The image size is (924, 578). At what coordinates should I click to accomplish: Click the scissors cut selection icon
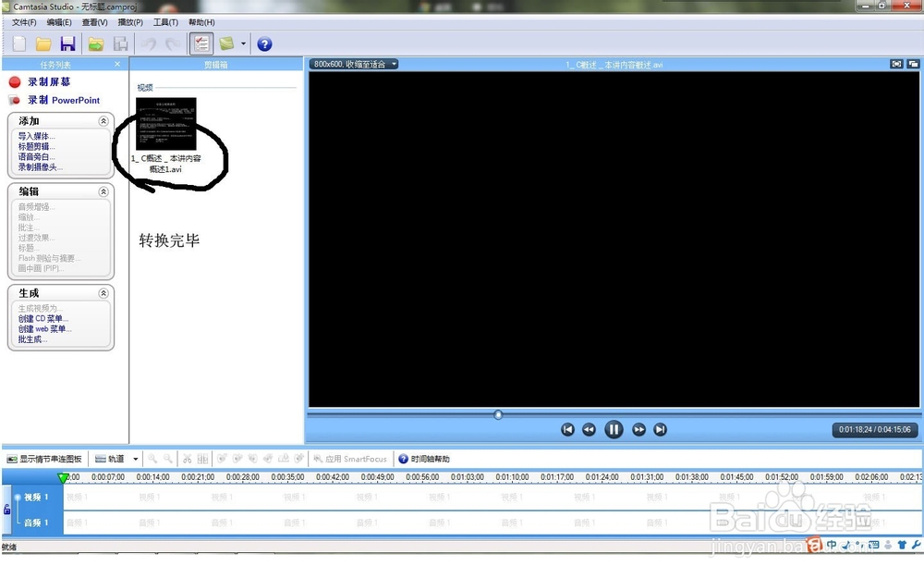188,459
